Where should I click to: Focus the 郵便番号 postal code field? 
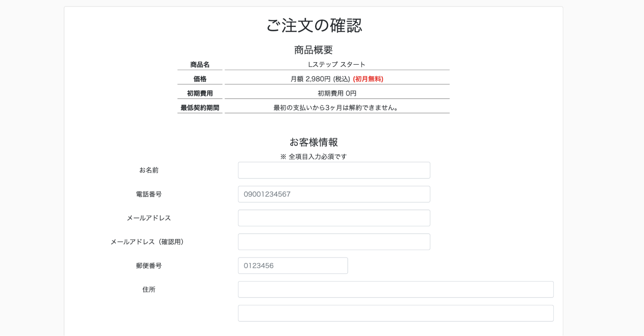point(293,266)
